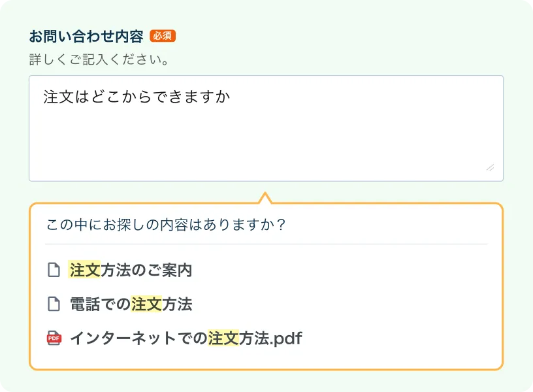
Task: Click the orange 必須 required badge
Action: [x=163, y=36]
